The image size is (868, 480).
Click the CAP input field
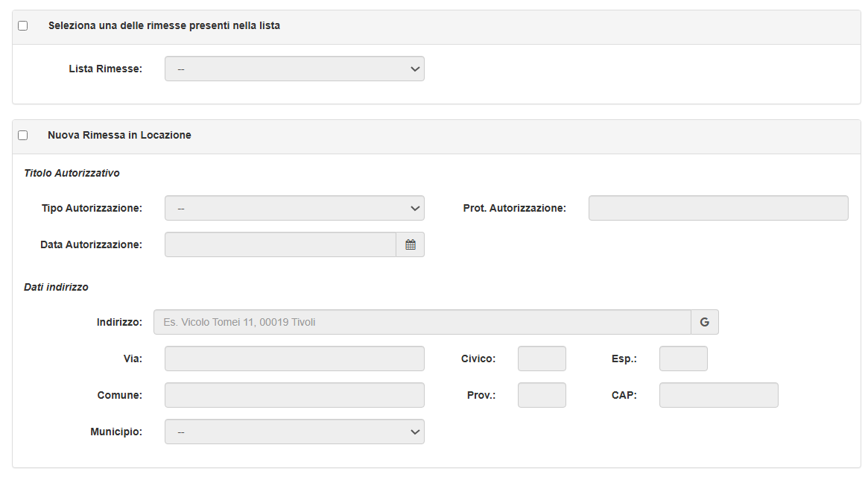point(718,395)
